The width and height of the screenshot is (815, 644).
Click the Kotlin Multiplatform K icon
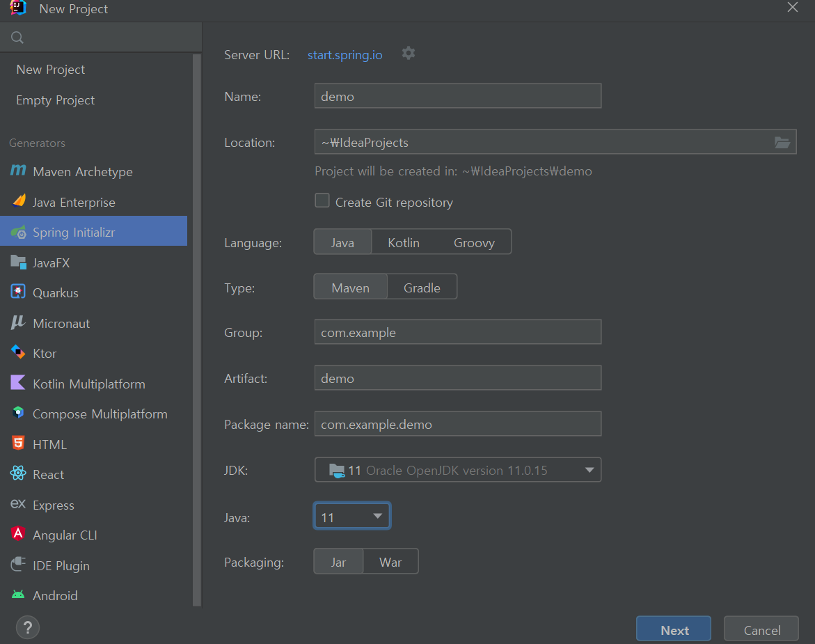18,383
